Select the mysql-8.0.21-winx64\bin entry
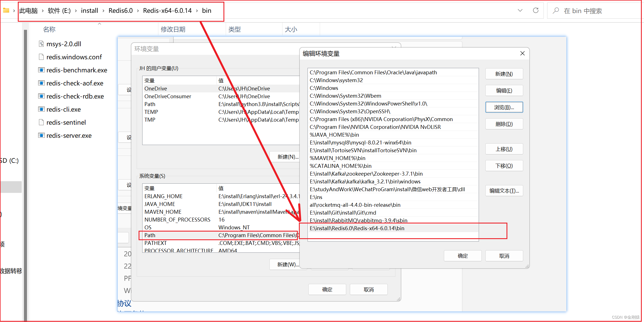This screenshot has width=644, height=322. [x=393, y=142]
